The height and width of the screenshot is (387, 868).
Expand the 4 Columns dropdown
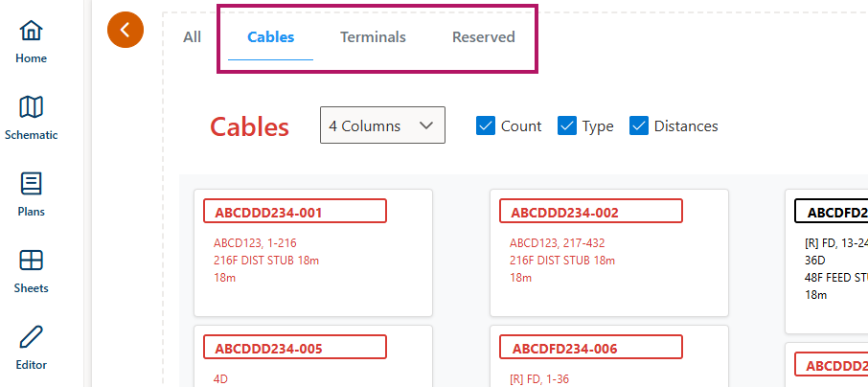382,125
